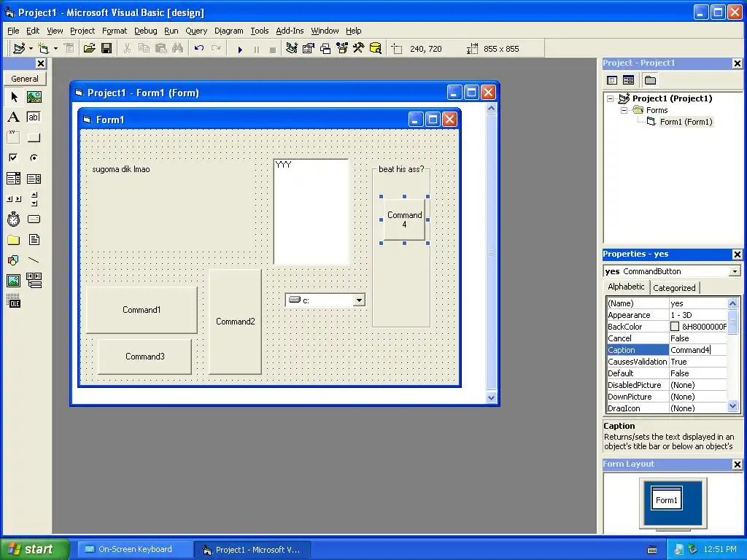Click the properties list scroll-down arrow
747x560 pixels.
tap(732, 406)
